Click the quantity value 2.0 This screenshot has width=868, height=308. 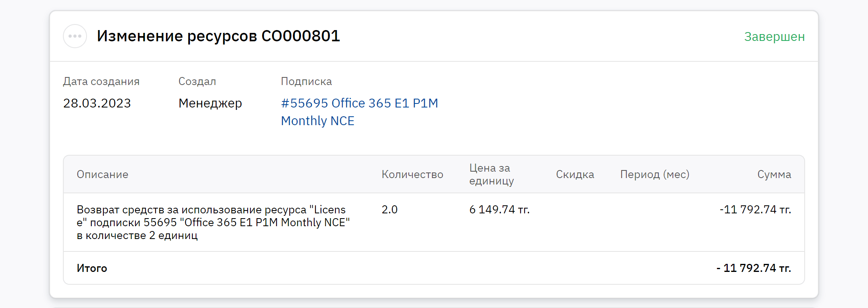coord(390,209)
